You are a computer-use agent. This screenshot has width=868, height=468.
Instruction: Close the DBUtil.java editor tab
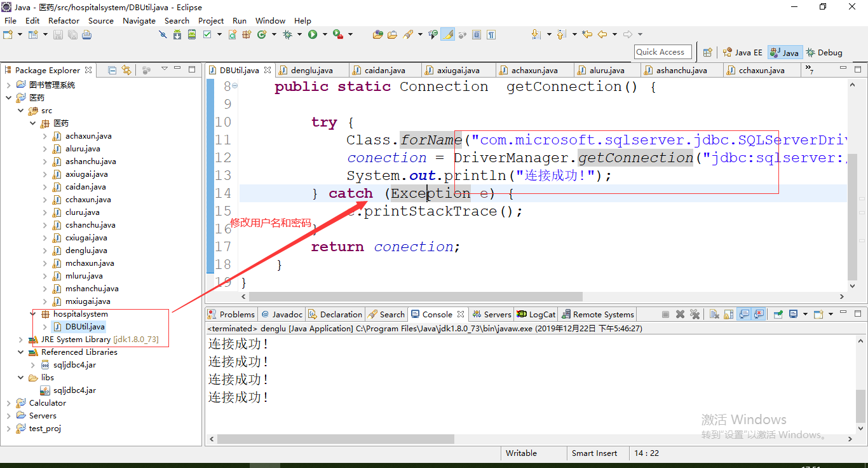tap(268, 70)
